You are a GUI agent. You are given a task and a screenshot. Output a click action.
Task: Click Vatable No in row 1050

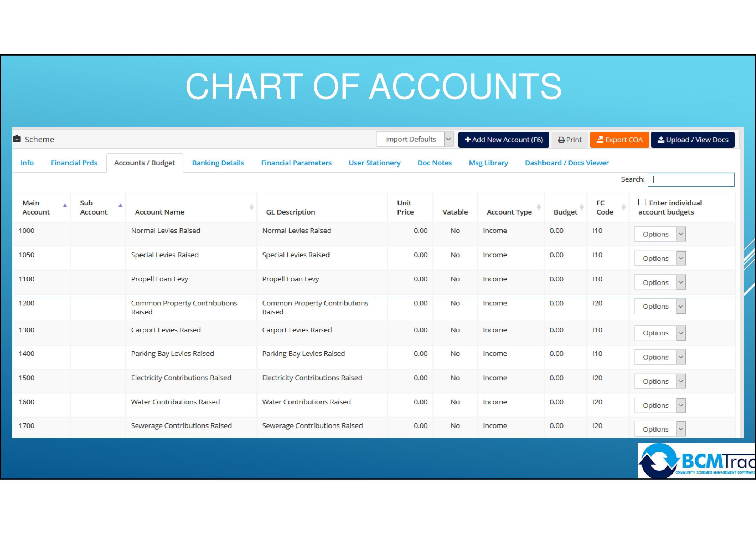coord(455,255)
